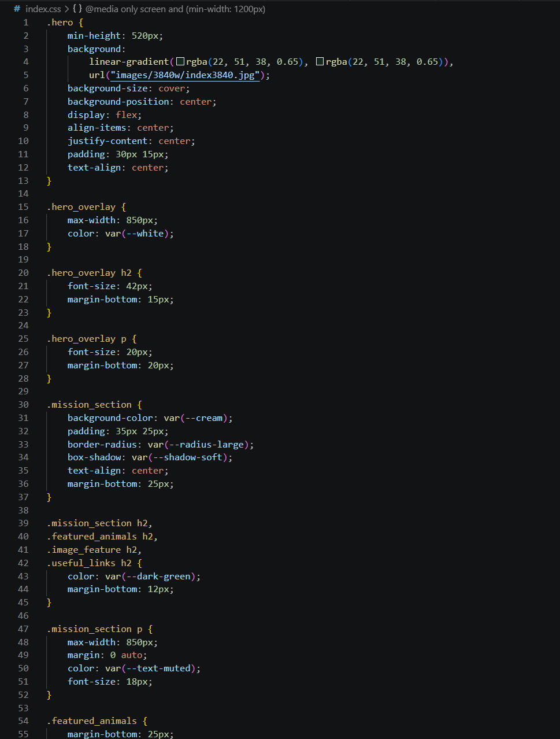
Task: Click line number 54 beside .featured_animals
Action: pyautogui.click(x=23, y=721)
